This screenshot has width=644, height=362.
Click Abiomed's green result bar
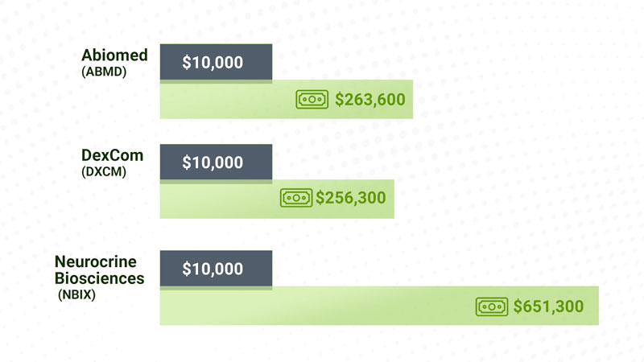[x=287, y=99]
